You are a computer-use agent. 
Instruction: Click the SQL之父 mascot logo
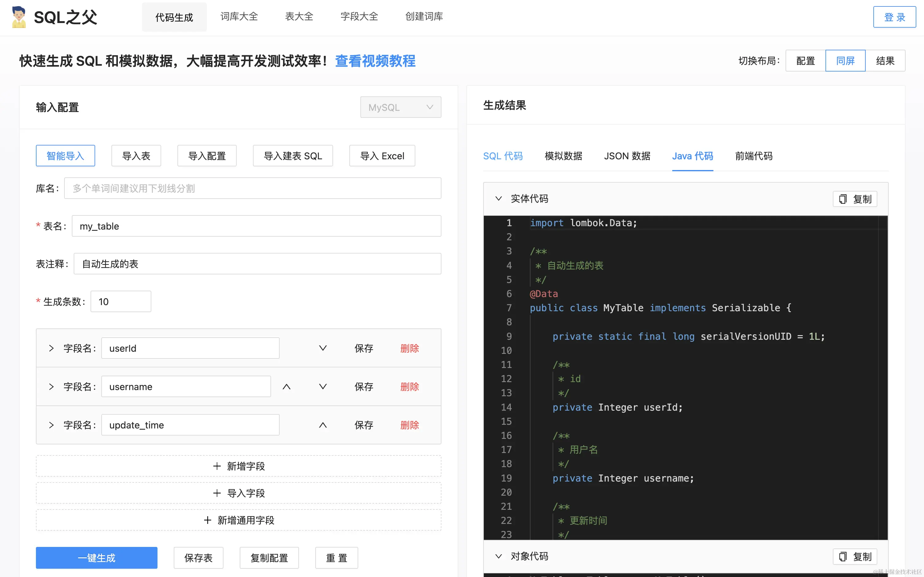coord(18,17)
